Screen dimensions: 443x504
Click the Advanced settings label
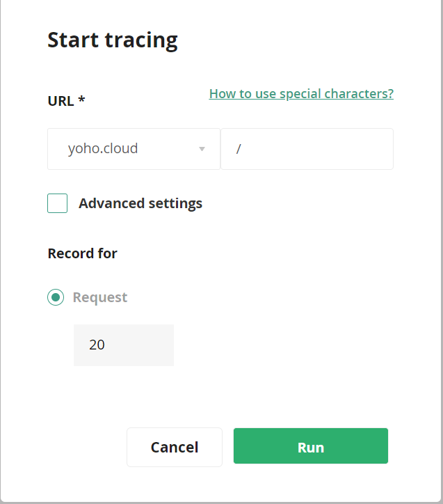coord(140,203)
